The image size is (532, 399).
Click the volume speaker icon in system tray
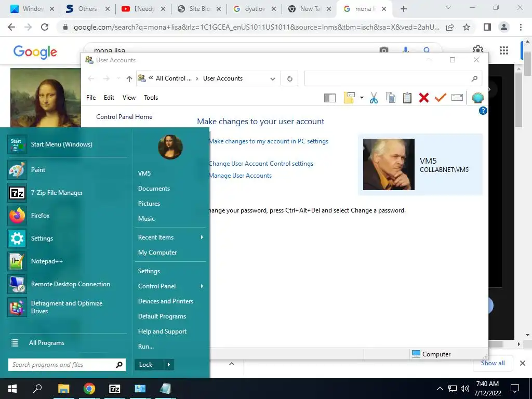pos(465,389)
